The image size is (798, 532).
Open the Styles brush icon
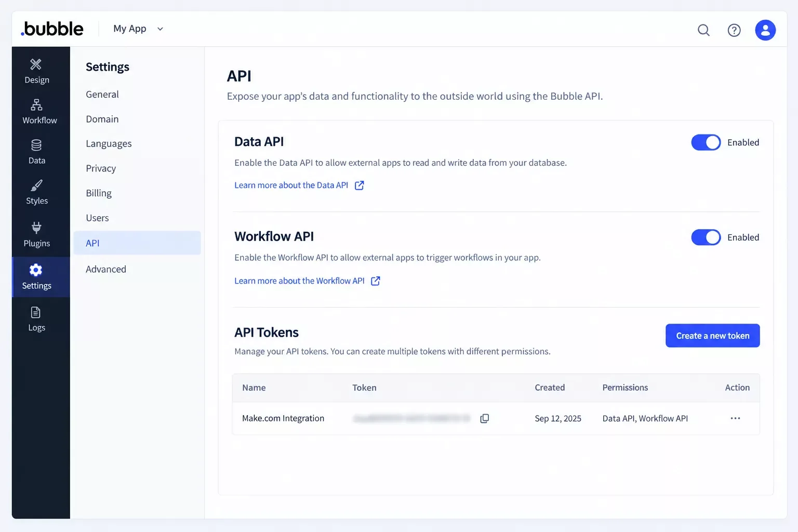36,185
